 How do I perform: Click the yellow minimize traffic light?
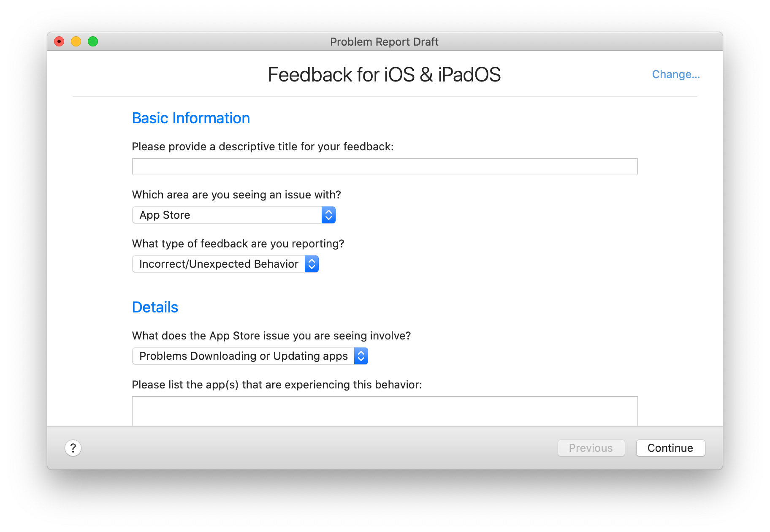point(76,41)
